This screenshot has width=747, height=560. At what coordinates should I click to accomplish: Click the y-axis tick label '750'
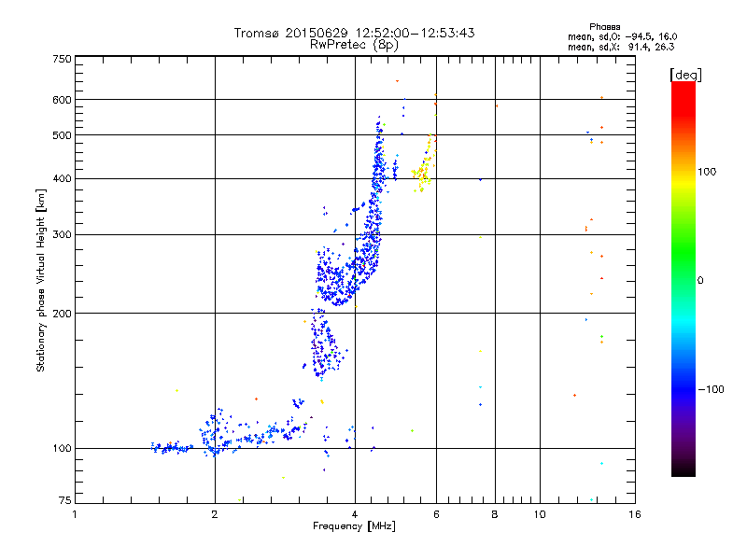click(63, 59)
